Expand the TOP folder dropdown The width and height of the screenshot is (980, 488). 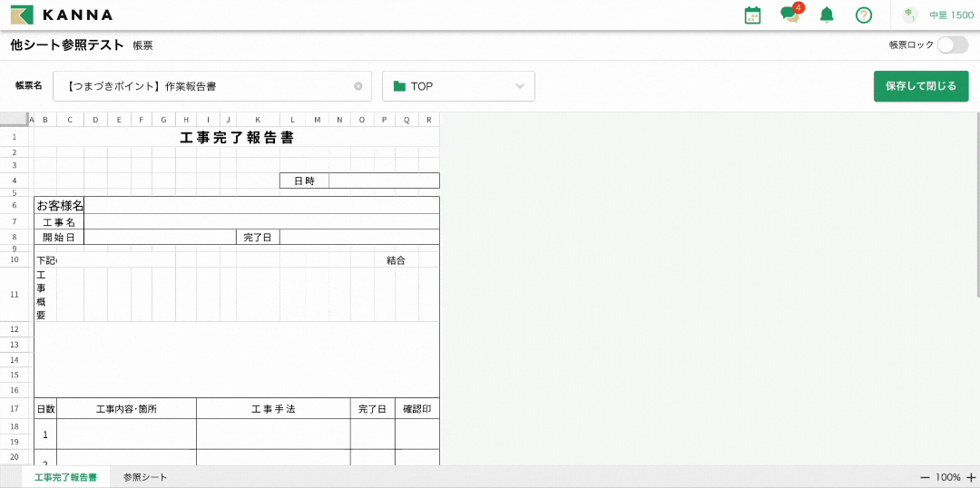click(458, 86)
